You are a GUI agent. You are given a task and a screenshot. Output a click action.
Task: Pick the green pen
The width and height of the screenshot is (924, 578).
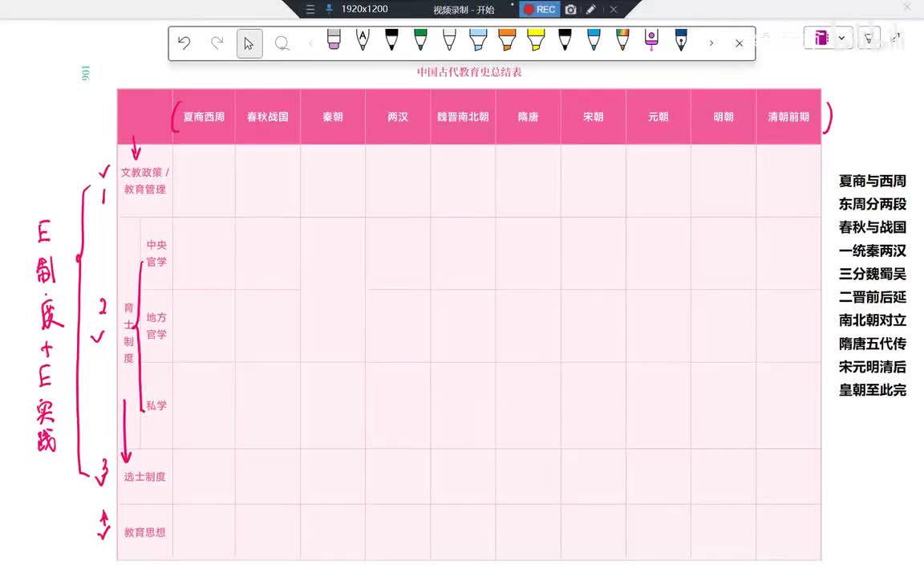420,39
